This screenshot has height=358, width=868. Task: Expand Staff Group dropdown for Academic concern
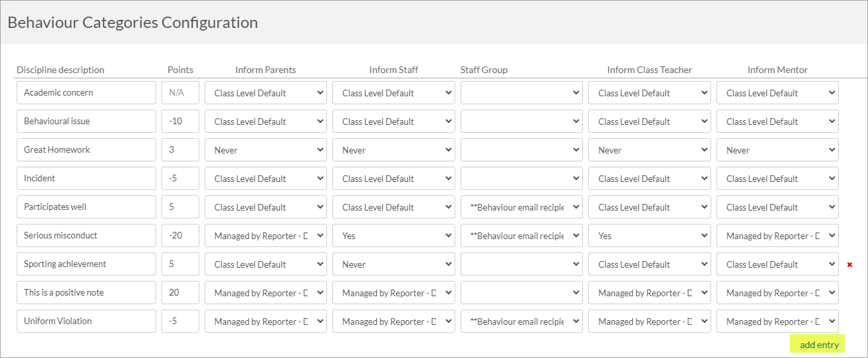522,93
